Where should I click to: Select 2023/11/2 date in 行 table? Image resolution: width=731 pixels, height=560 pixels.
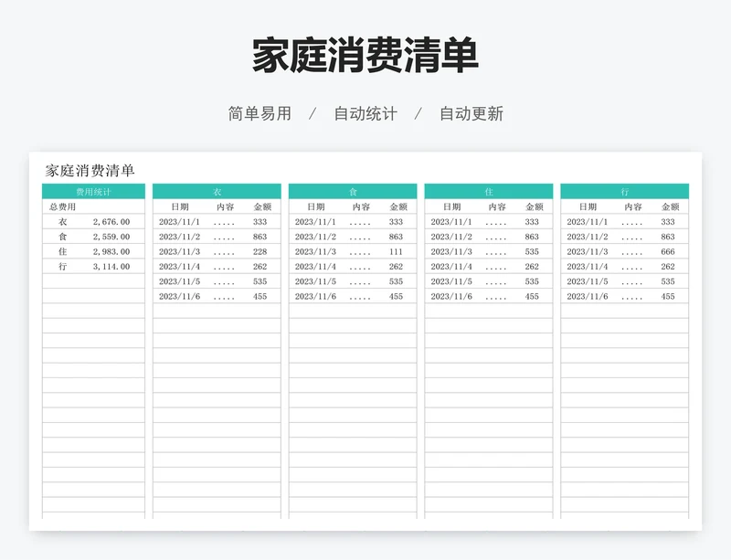(588, 237)
